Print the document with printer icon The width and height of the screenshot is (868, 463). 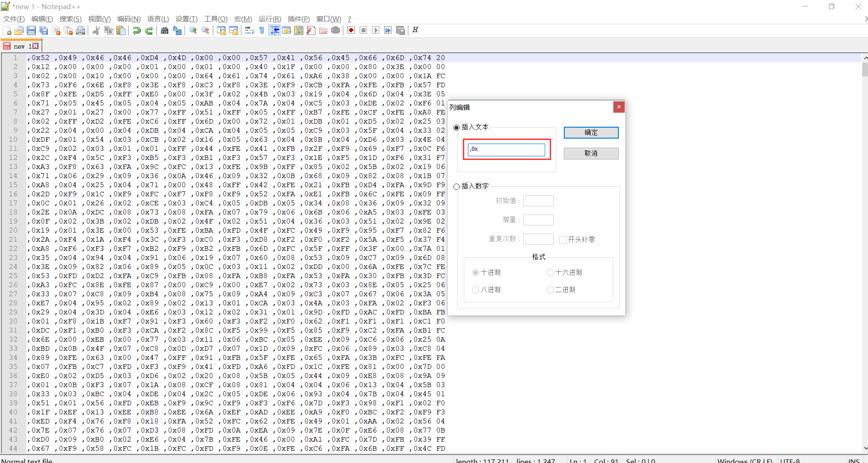click(x=80, y=30)
